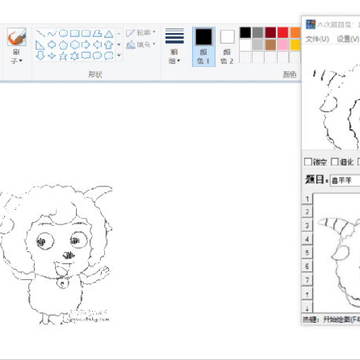Pick the red palette swatch
The width and height of the screenshot is (360, 360).
point(283,33)
